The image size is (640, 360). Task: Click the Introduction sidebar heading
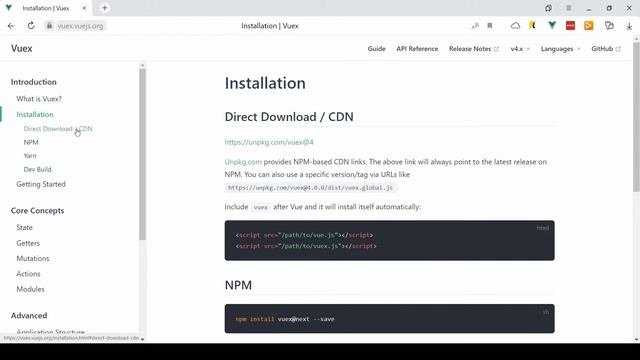[33, 82]
